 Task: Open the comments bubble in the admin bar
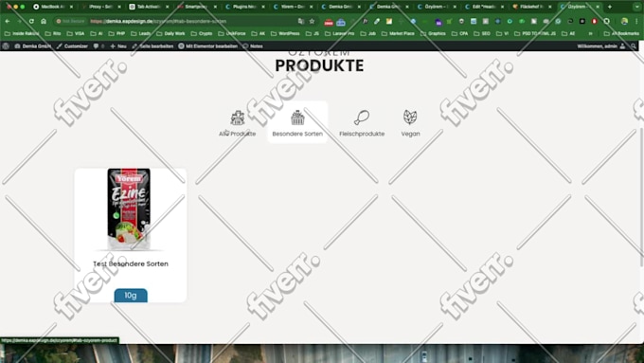tap(98, 46)
